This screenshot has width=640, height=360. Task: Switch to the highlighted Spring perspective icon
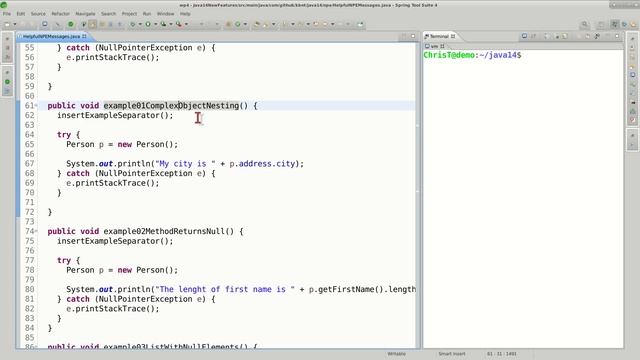pos(615,24)
